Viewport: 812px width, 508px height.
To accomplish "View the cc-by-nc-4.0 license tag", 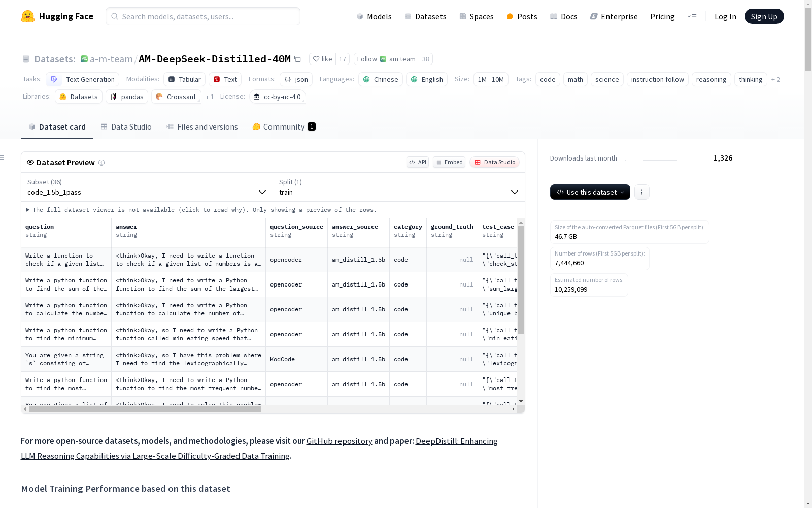I will [278, 97].
